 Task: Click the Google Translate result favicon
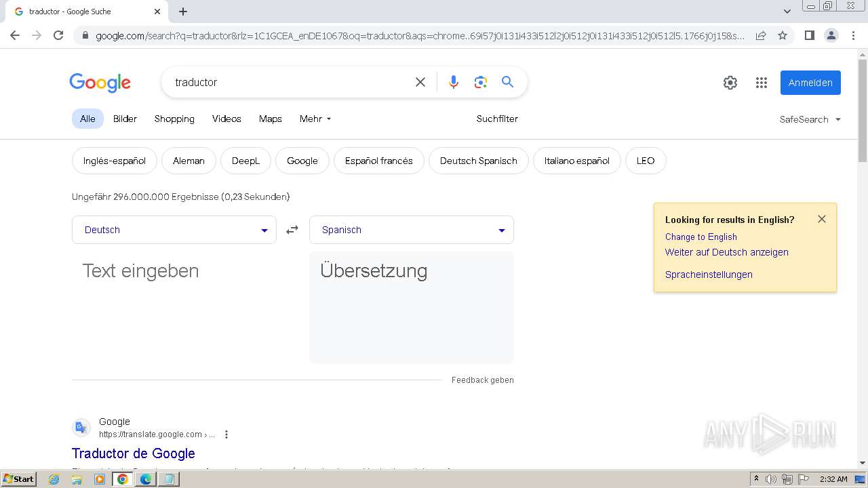(81, 428)
